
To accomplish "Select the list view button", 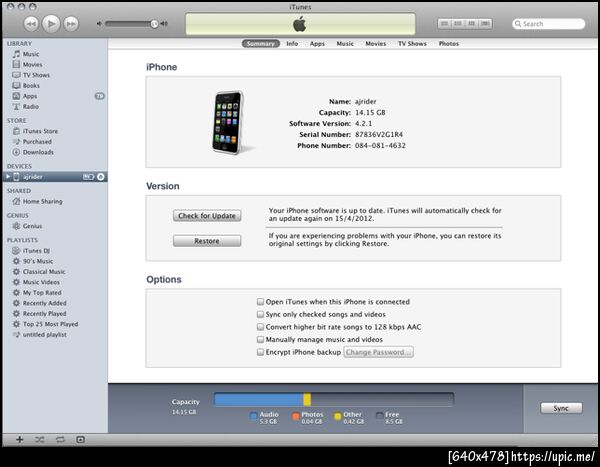I will (445, 24).
